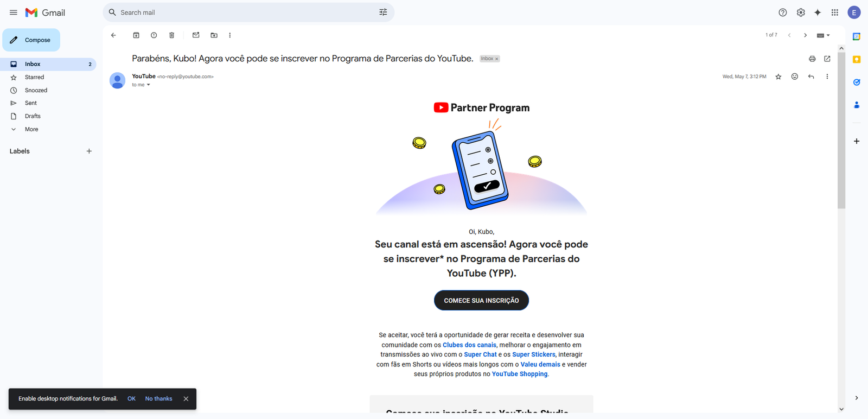
Task: Print the email with the printer icon
Action: [x=812, y=59]
